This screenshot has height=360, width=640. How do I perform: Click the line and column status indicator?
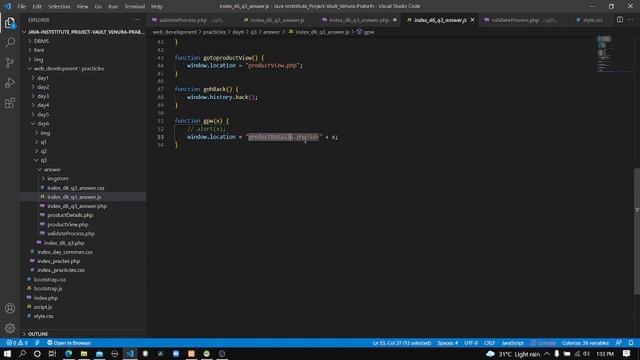tap(402, 343)
